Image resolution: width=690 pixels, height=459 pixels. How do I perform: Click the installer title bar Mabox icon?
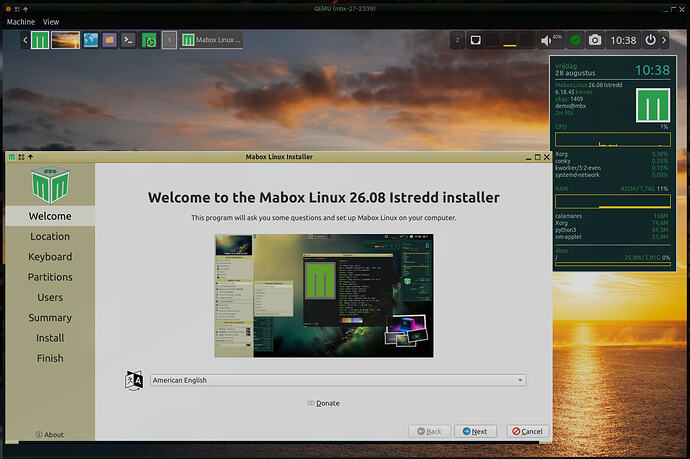12,157
